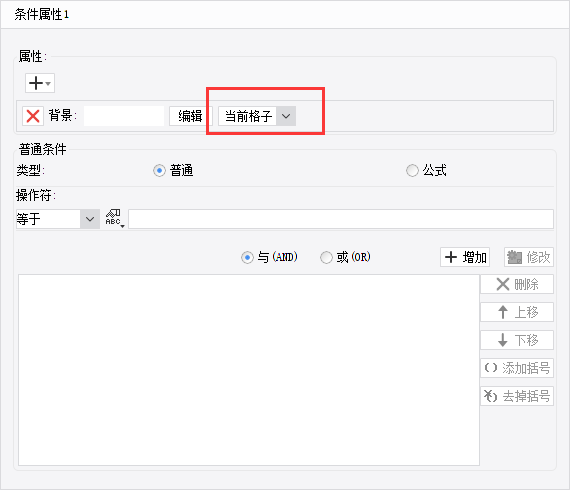Click the 上移 move up button
Viewport: 570px width, 490px height.
[x=517, y=312]
